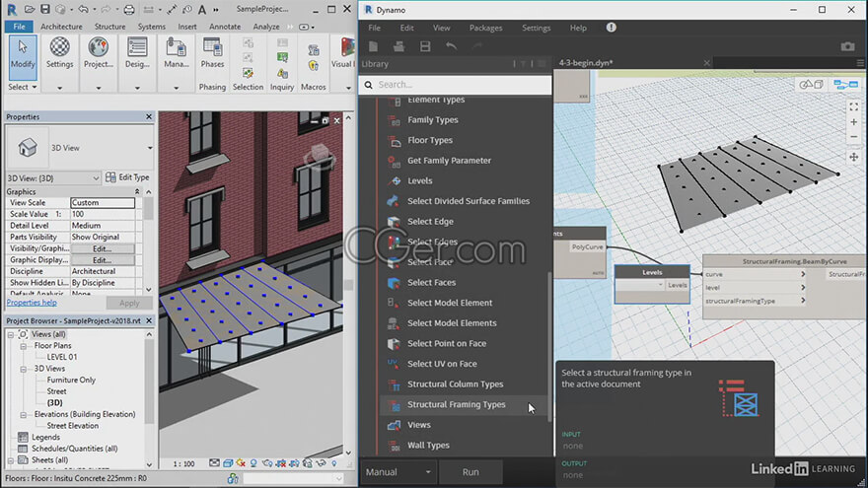Click the Views library node icon

[x=394, y=425]
